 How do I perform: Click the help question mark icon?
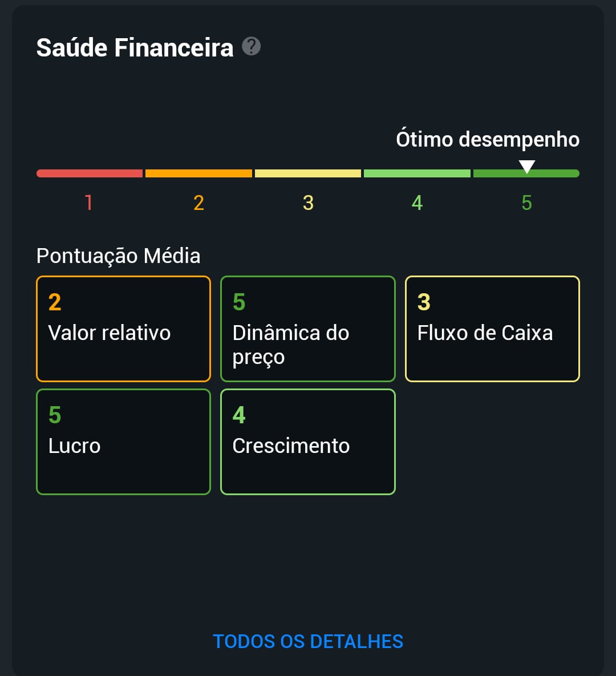(x=251, y=46)
